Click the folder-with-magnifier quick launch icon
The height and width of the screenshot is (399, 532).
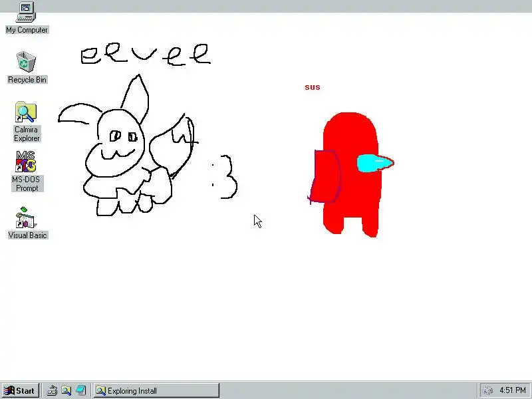(x=66, y=391)
